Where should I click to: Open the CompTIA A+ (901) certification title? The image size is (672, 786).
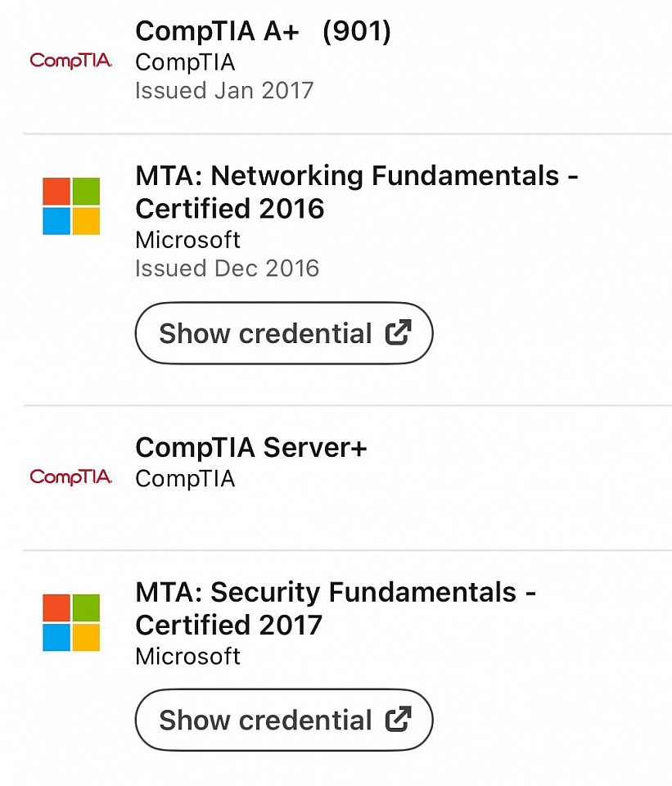click(x=263, y=31)
